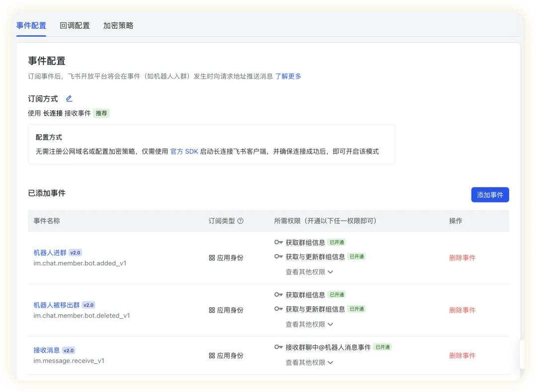
Task: Open the 加密策略 tab
Action: click(118, 25)
